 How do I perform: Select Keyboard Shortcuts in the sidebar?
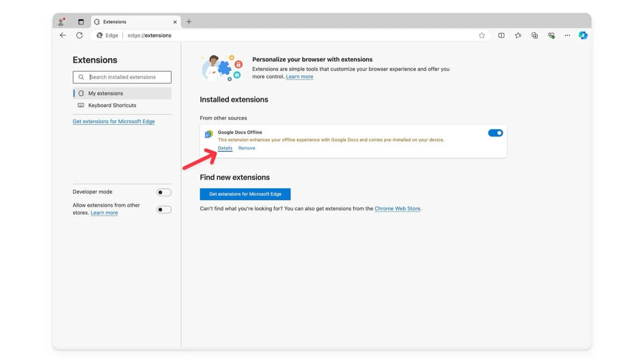point(112,105)
